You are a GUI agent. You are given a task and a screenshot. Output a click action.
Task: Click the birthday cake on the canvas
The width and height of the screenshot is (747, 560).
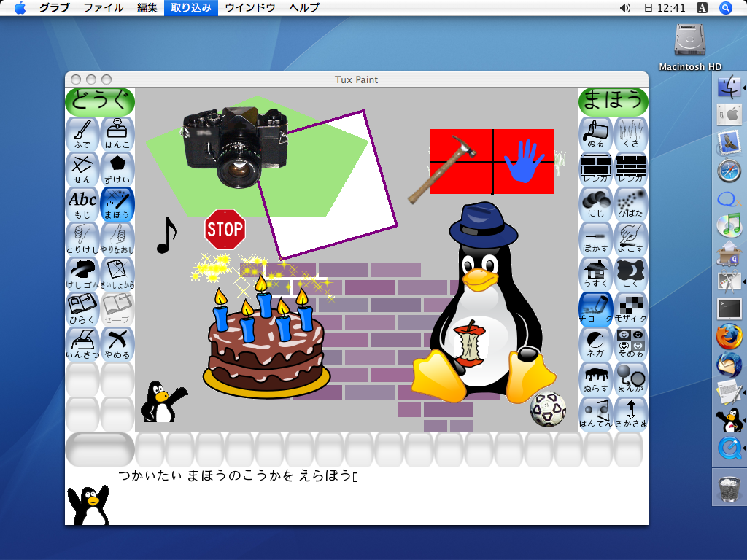coord(267,338)
